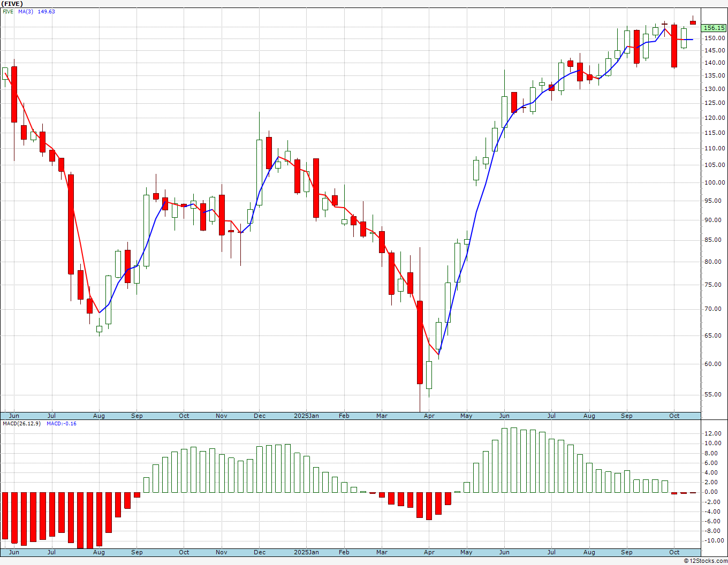The width and height of the screenshot is (728, 565).
Task: Click Nov on the price chart month axis
Action: pos(222,416)
